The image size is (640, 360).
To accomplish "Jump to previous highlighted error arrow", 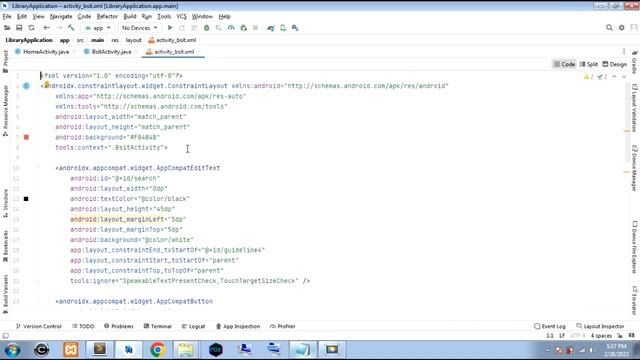I will [x=614, y=77].
